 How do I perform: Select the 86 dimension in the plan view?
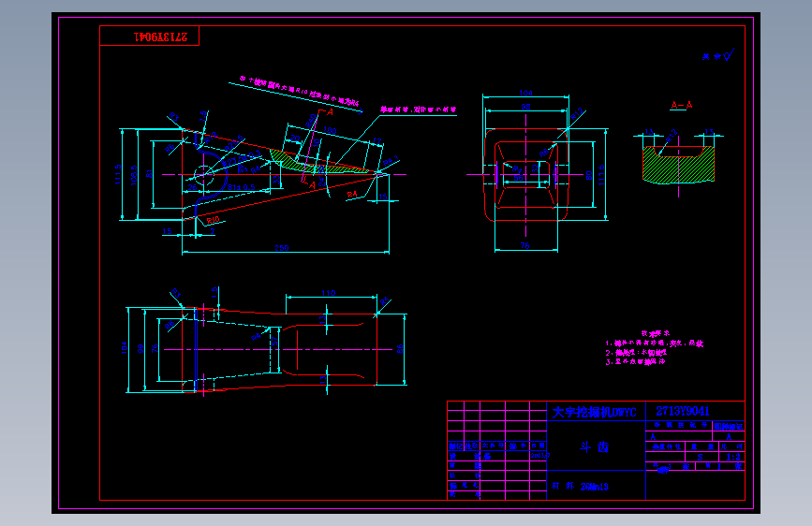tap(400, 349)
